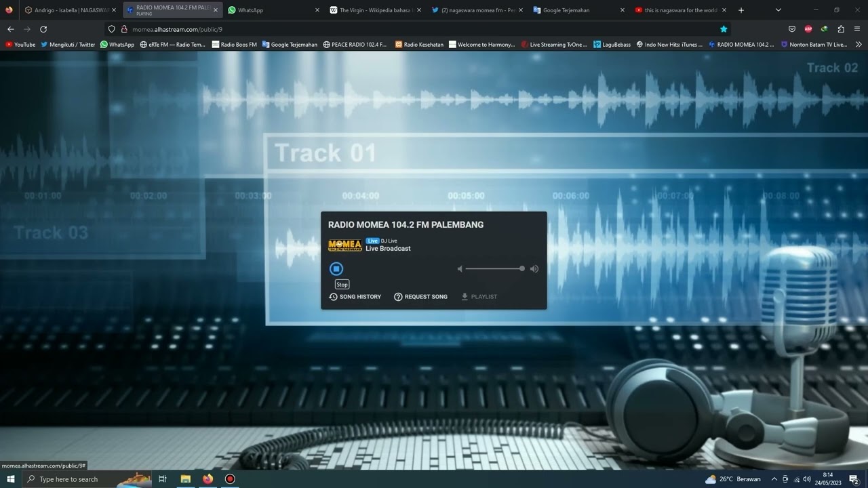Open YouTube bookmark
This screenshot has height=488, width=868.
pyautogui.click(x=20, y=45)
